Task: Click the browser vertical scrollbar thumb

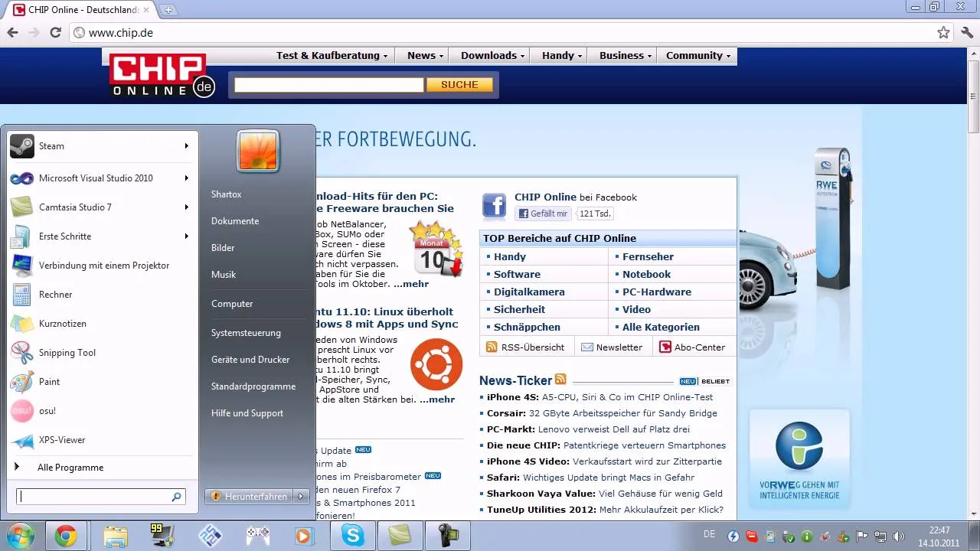Action: 974,92
